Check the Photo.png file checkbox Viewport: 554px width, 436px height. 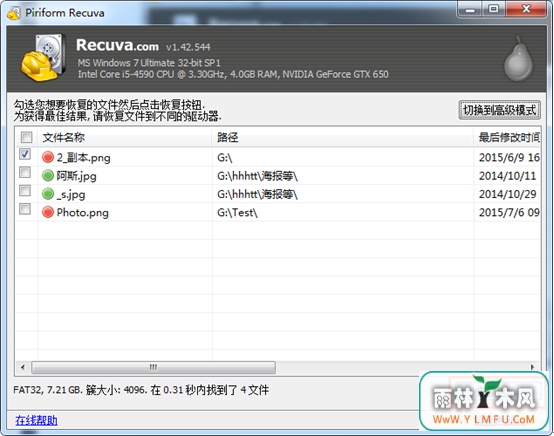pos(25,209)
